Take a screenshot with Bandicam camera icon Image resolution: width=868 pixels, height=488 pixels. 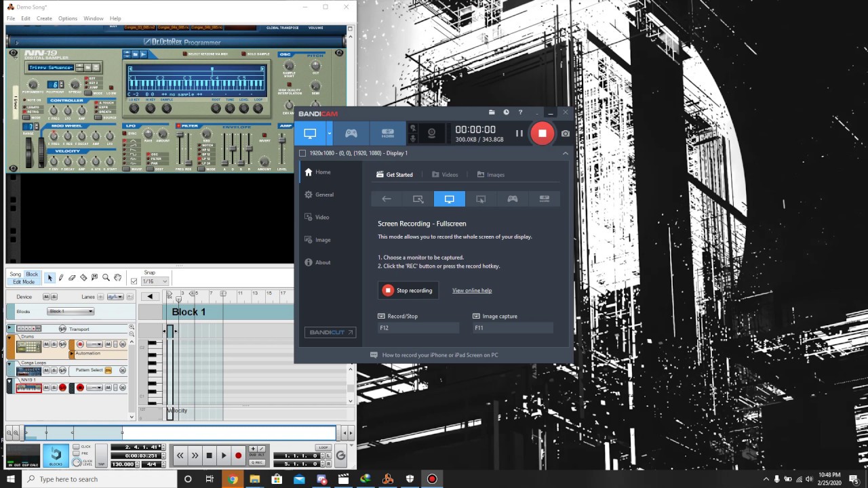(x=566, y=134)
